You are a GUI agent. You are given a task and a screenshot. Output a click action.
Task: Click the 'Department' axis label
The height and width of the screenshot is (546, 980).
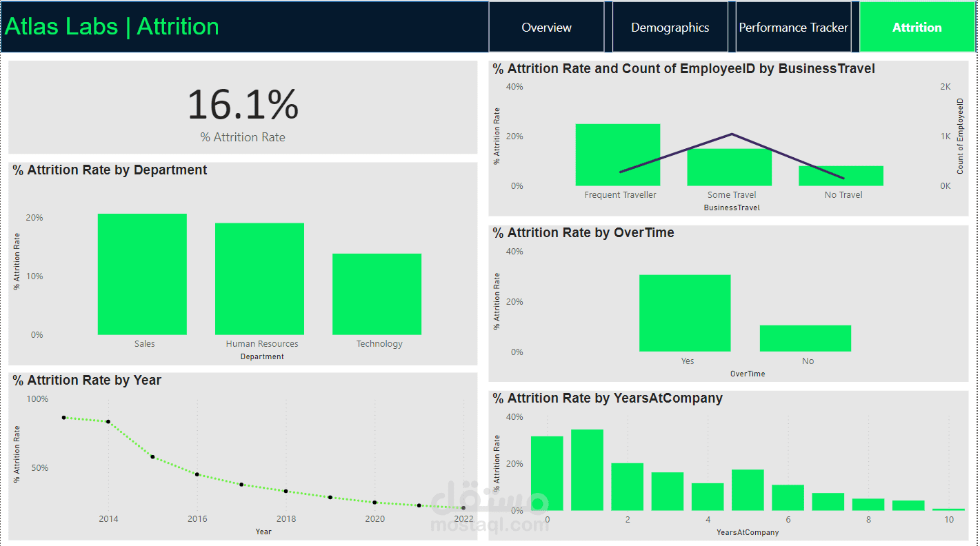262,356
